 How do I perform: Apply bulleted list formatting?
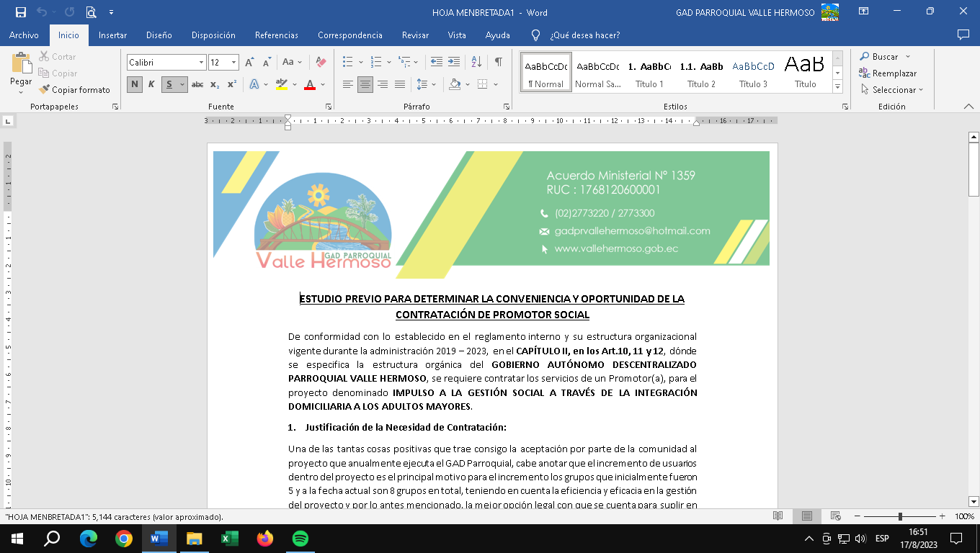[x=348, y=63]
